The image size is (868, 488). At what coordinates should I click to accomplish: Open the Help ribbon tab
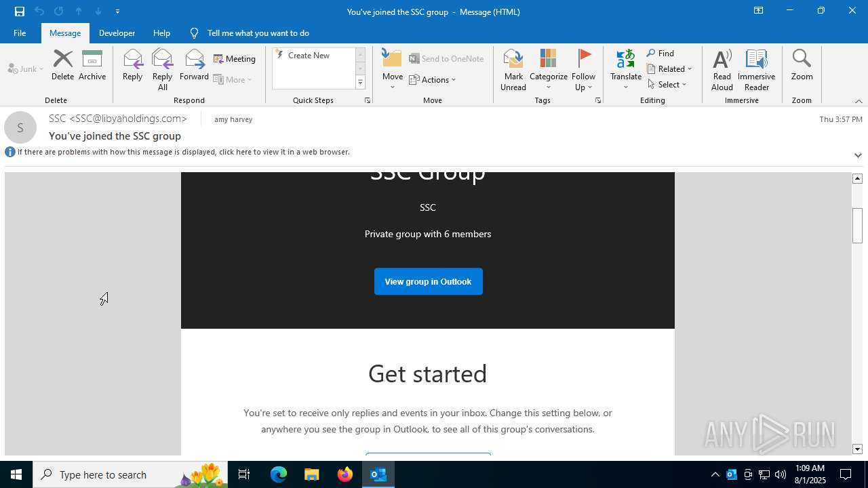pos(161,33)
